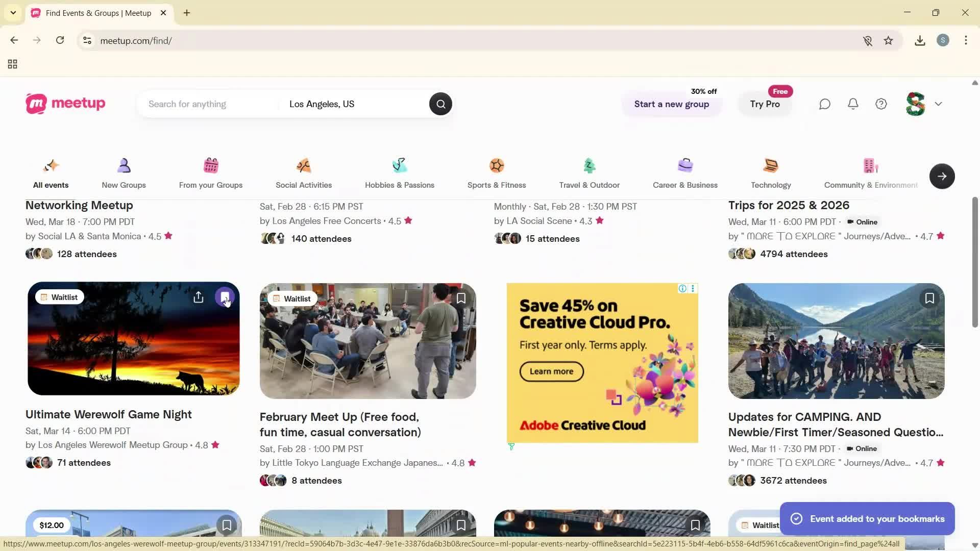Open the help question mark icon
The width and height of the screenshot is (980, 551).
[x=881, y=104]
